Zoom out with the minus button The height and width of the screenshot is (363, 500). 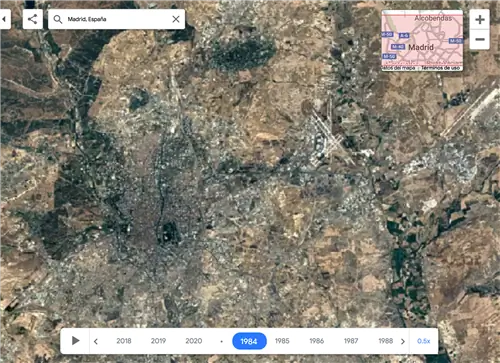point(480,39)
